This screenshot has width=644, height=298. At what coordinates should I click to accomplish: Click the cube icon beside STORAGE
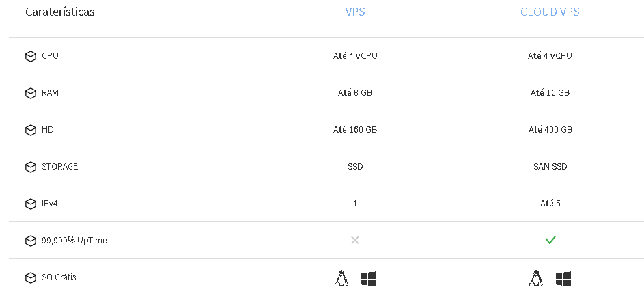pyautogui.click(x=31, y=167)
